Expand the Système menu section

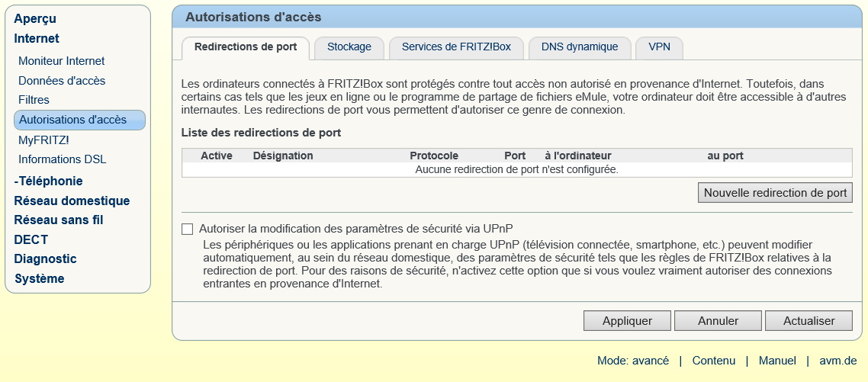click(x=40, y=278)
